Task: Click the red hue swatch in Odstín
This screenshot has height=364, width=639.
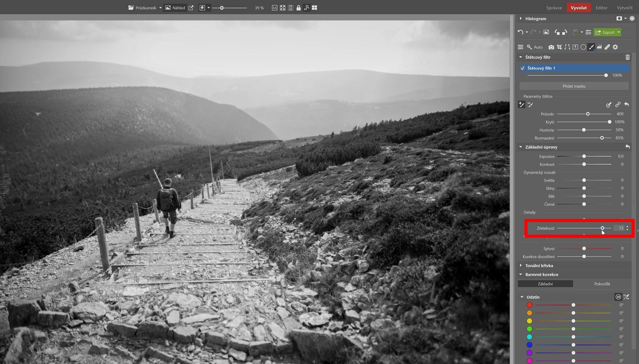Action: click(x=529, y=305)
